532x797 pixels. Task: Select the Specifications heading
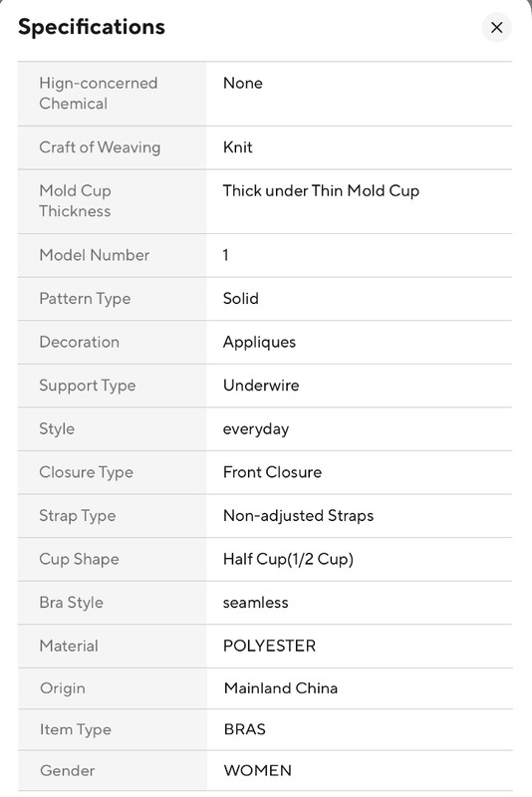[92, 27]
